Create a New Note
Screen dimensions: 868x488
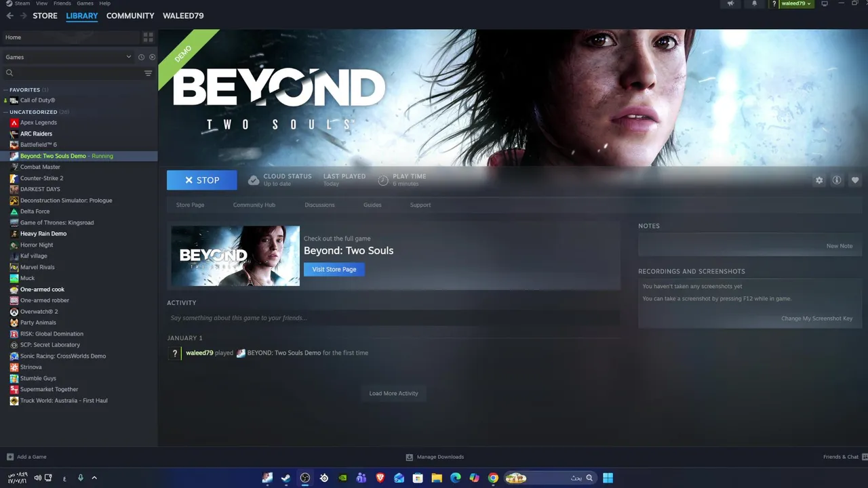click(840, 246)
